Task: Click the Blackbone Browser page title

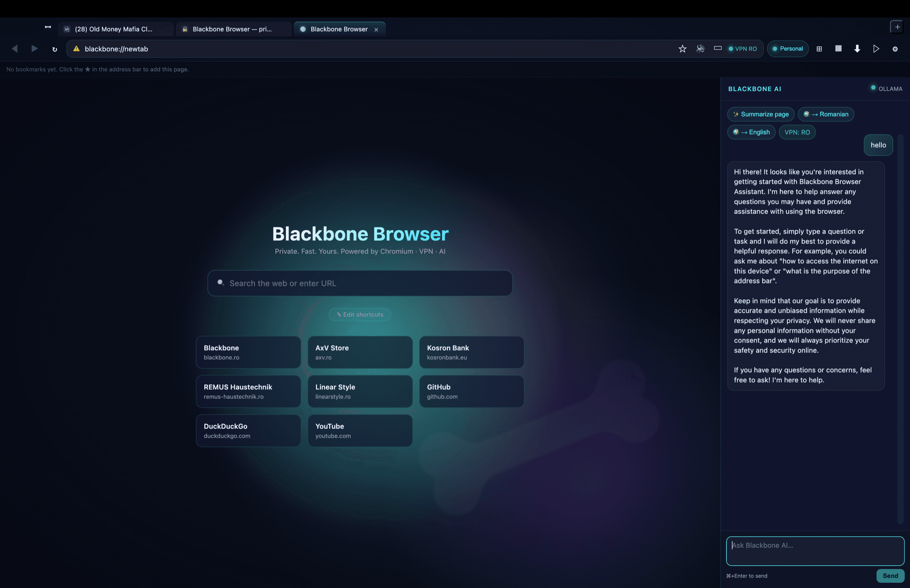Action: pos(360,234)
